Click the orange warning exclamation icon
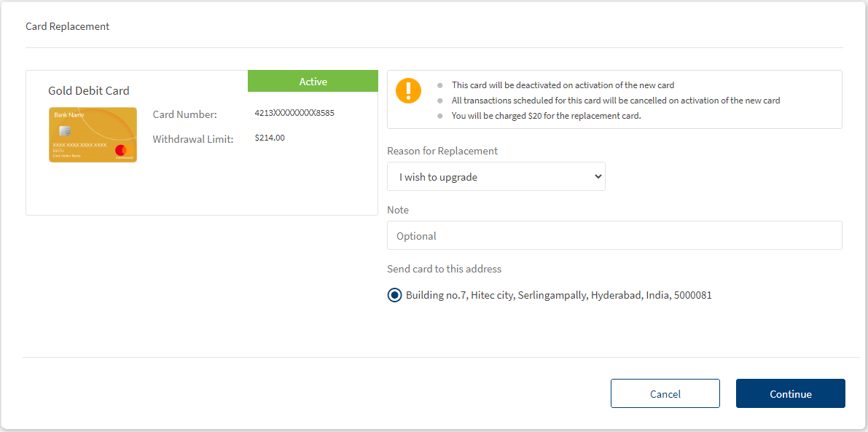The width and height of the screenshot is (868, 432). click(x=408, y=91)
